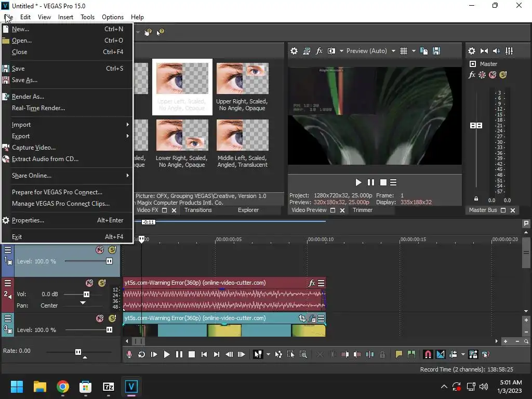Image resolution: width=532 pixels, height=399 pixels.
Task: Go to end of project
Action: click(x=217, y=354)
